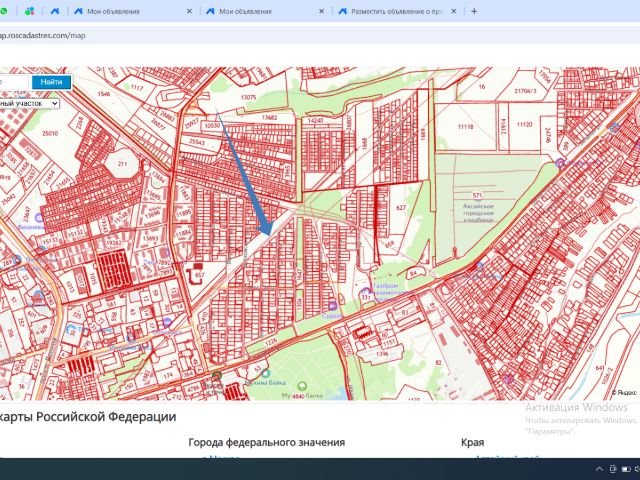Click the battery icon in the taskbar
This screenshot has width=640, height=480.
click(x=625, y=469)
